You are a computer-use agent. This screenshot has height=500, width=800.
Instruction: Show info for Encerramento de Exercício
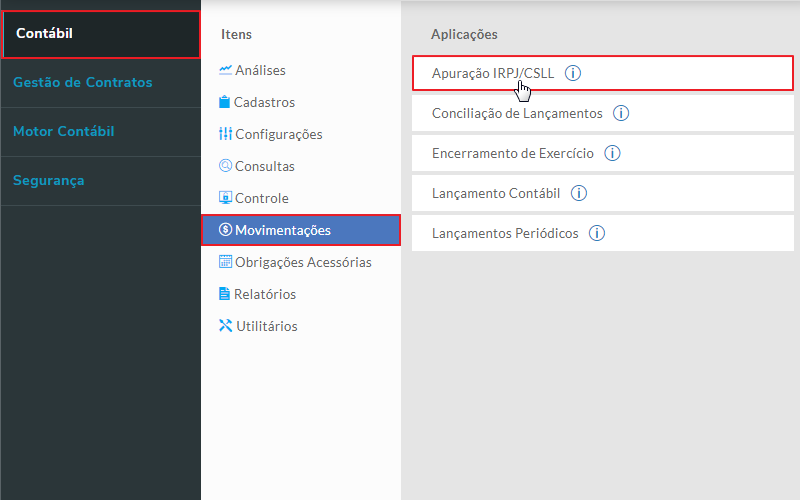click(612, 153)
